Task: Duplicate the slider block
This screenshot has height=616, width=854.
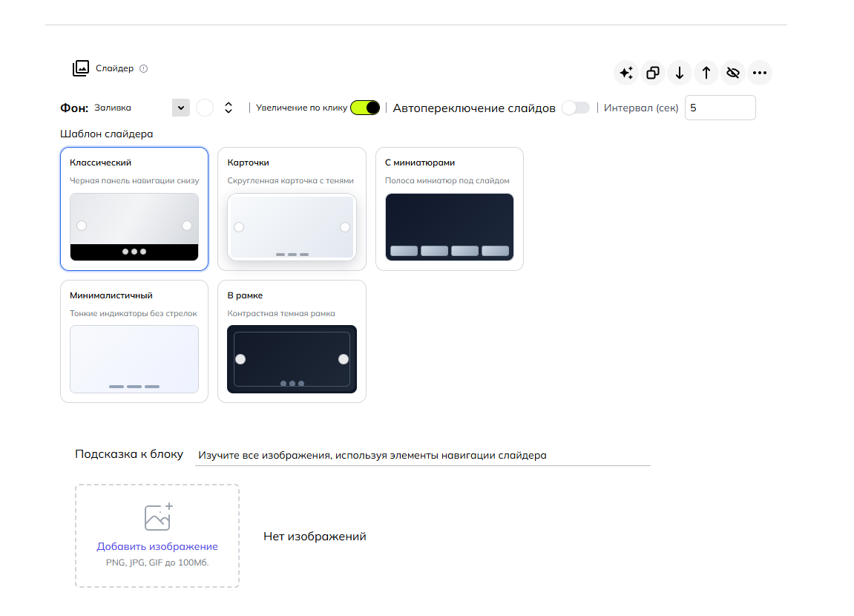Action: (x=652, y=73)
